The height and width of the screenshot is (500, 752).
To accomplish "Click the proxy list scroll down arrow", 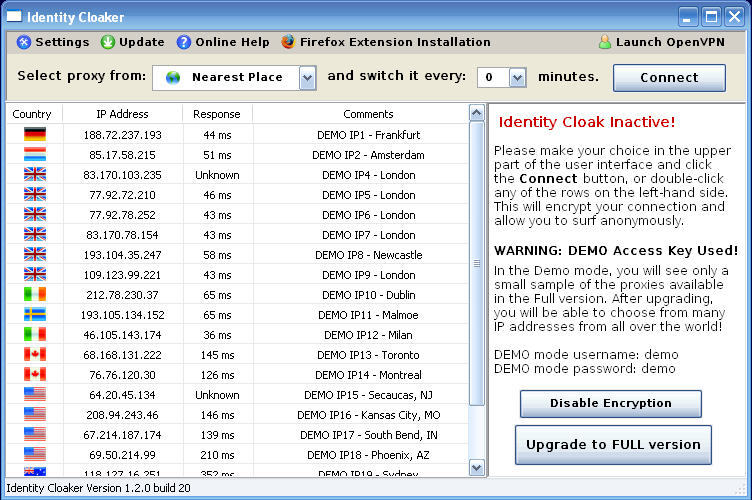I will tap(476, 467).
